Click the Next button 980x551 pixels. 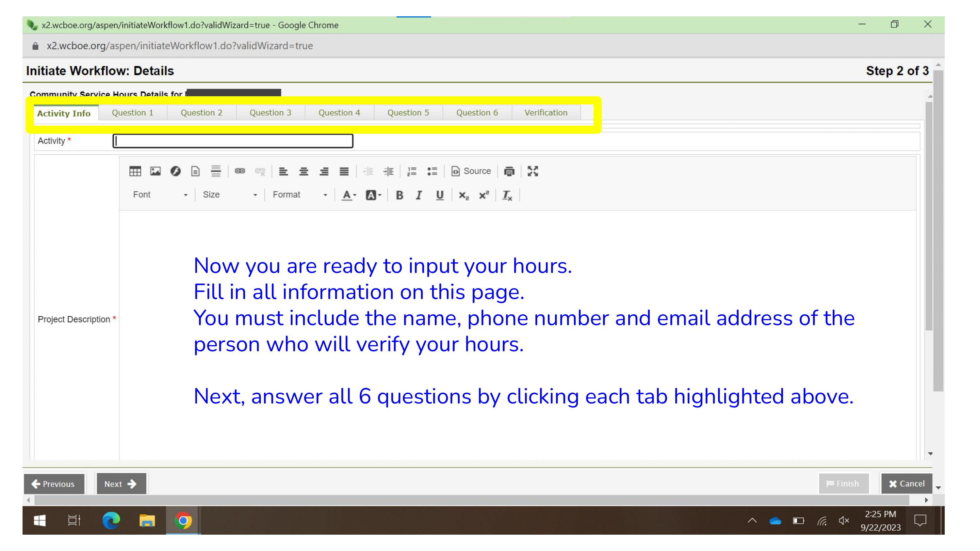click(121, 484)
